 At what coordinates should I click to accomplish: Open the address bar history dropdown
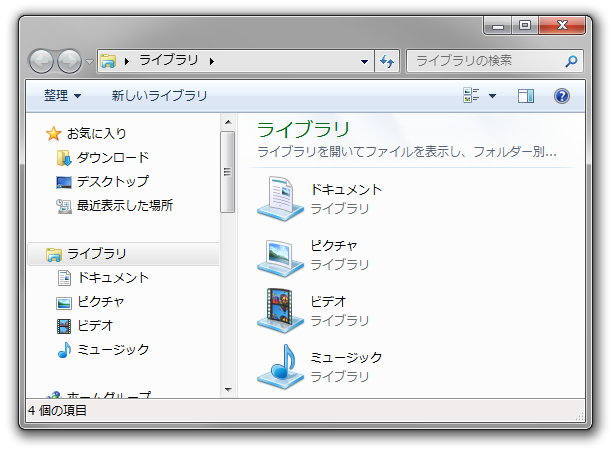[x=364, y=61]
